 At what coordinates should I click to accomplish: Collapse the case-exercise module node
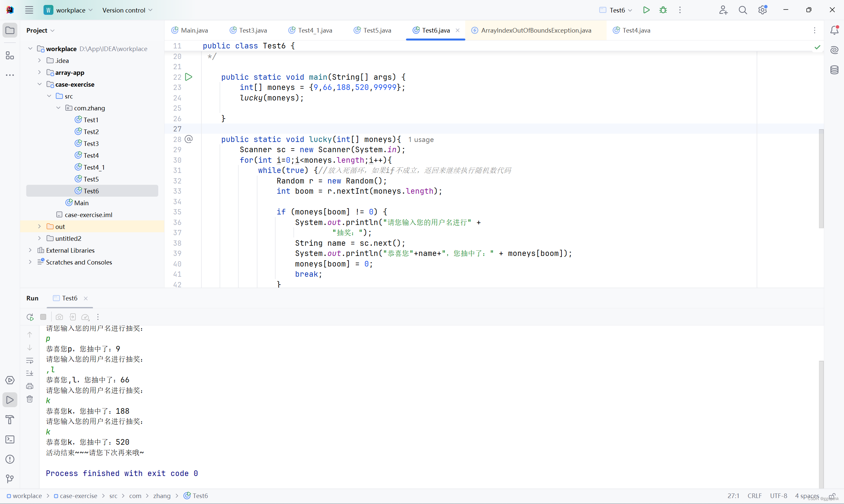click(40, 84)
